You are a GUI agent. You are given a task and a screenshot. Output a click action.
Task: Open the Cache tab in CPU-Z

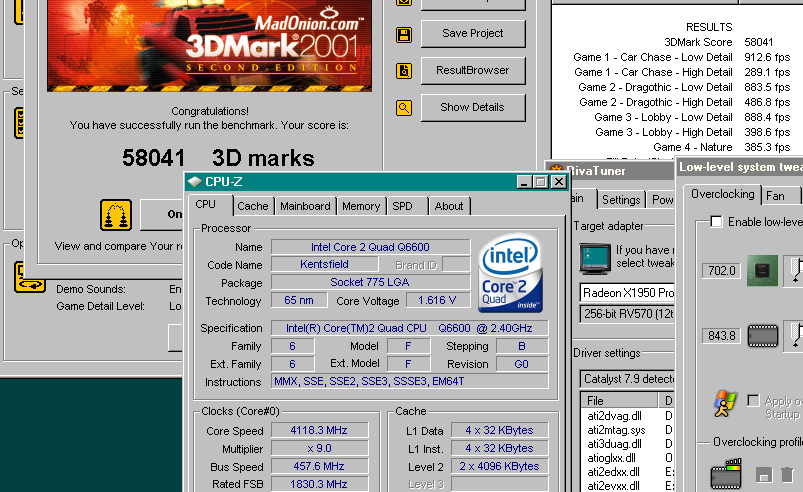(x=252, y=206)
